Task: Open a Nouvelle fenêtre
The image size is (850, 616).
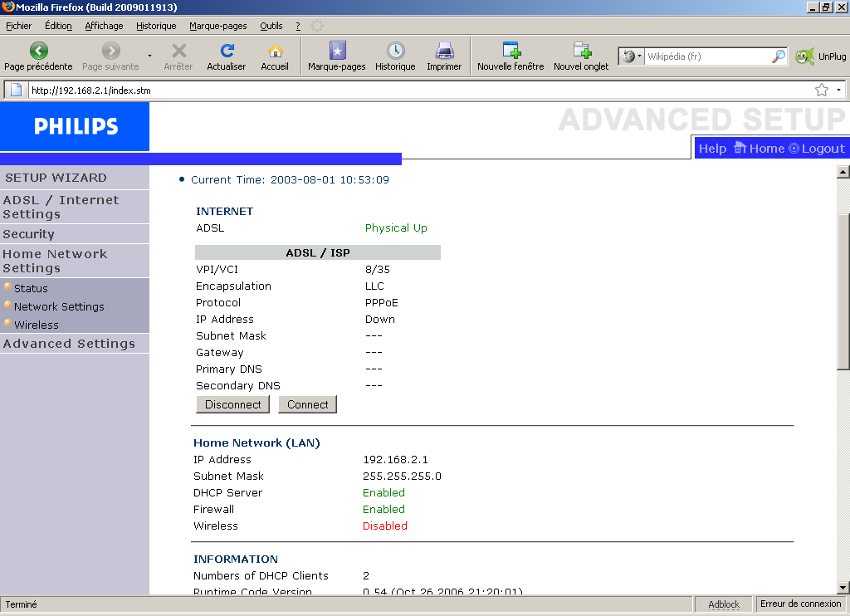Action: point(510,51)
